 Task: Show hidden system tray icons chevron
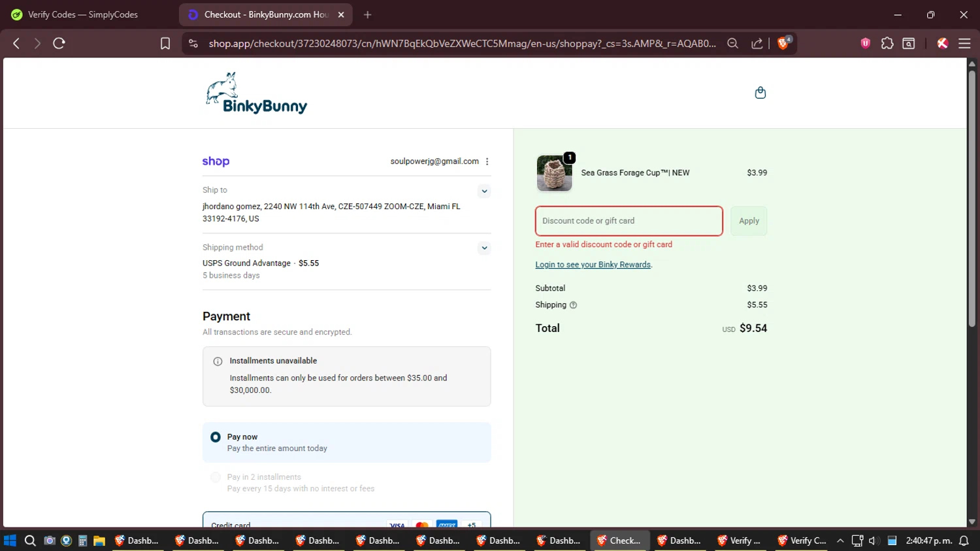coord(840,541)
